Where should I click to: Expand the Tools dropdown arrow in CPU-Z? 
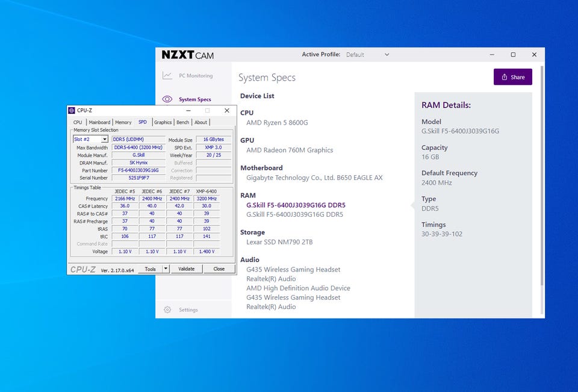click(166, 269)
